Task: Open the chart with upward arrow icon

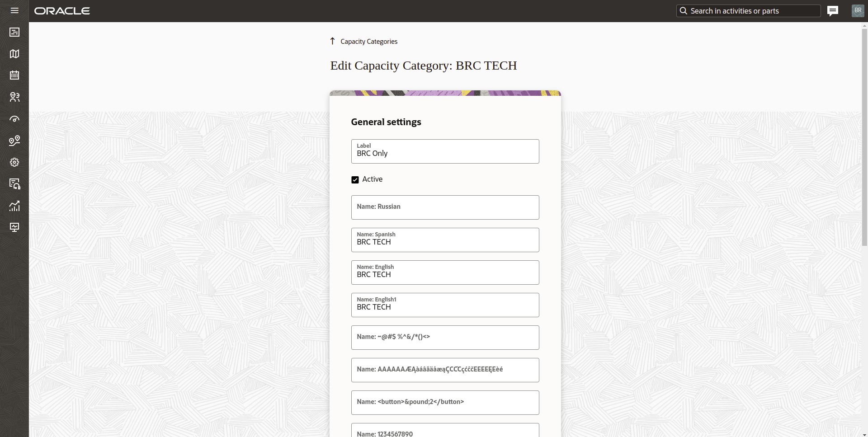Action: point(14,206)
